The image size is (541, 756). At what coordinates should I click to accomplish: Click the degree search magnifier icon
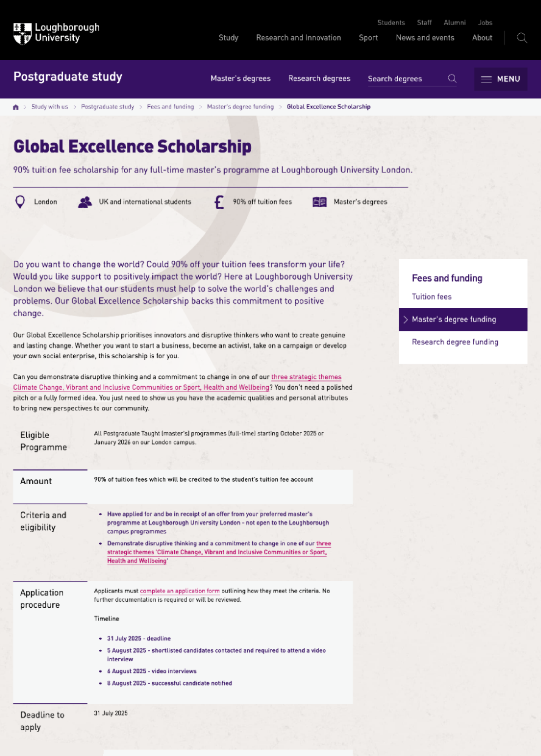point(452,79)
